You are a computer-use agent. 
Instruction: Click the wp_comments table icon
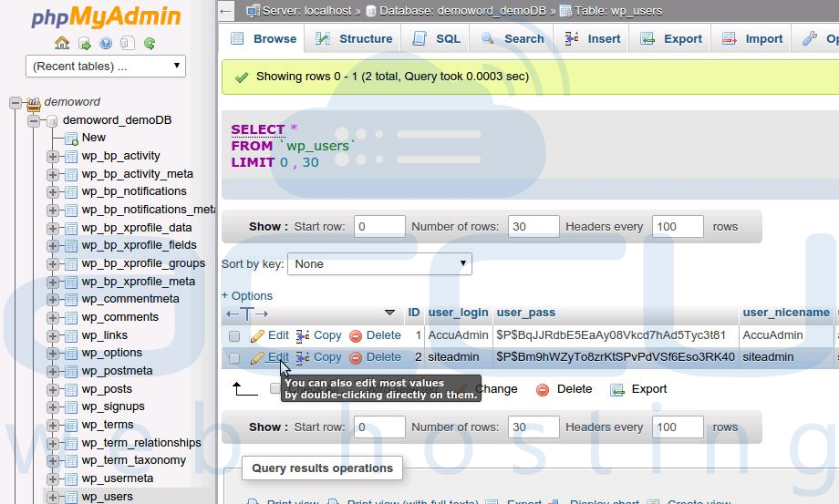point(71,318)
